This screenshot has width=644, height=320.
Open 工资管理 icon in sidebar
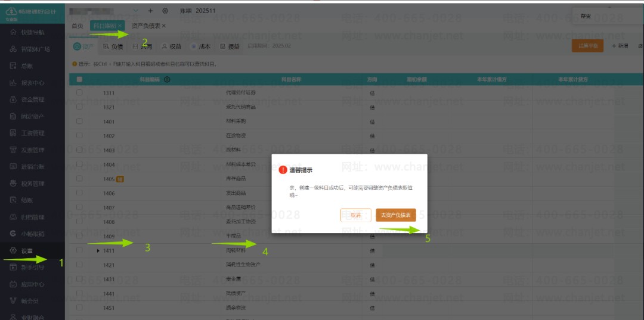[x=13, y=133]
